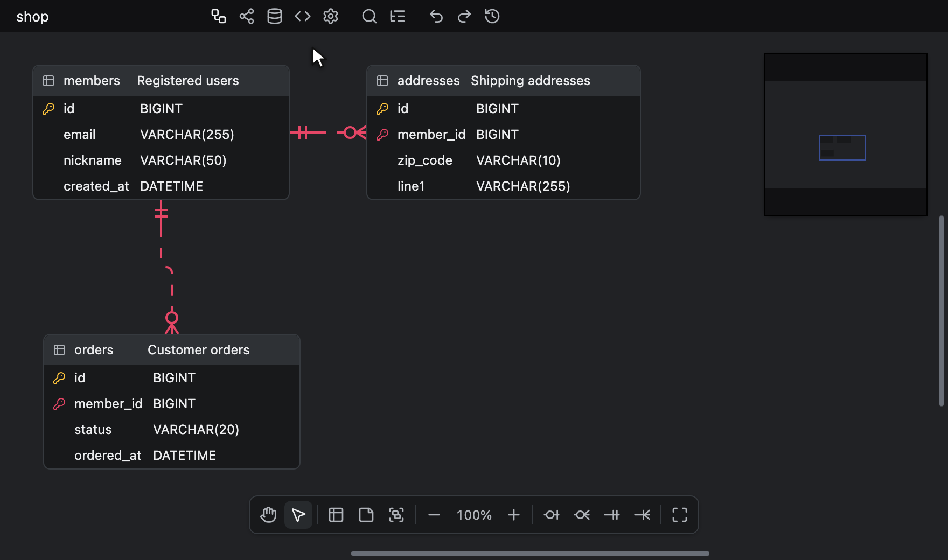Open the history clock icon

click(x=492, y=16)
